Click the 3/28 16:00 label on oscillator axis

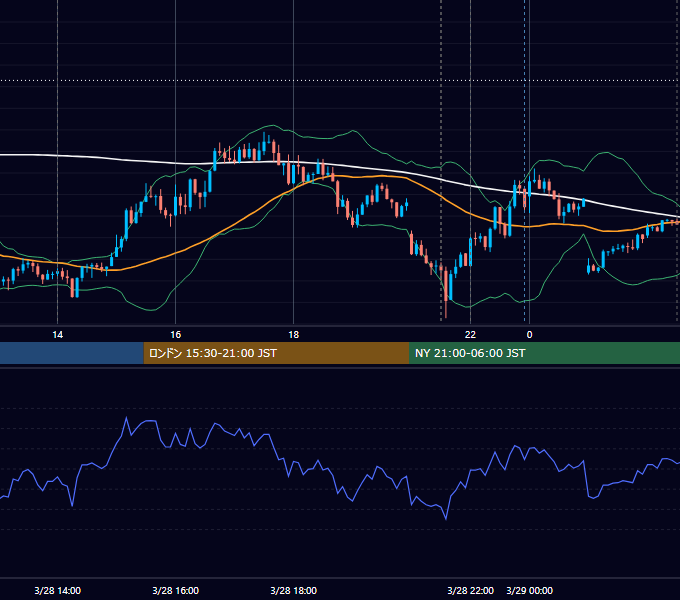point(175,590)
